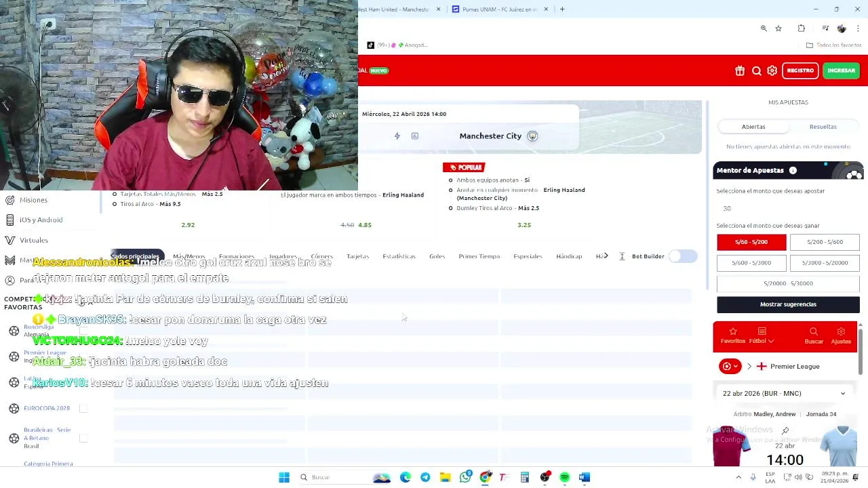This screenshot has width=868, height=488.
Task: Switch to Pumas UNAM - FC Juárez browser tab
Action: [x=499, y=9]
